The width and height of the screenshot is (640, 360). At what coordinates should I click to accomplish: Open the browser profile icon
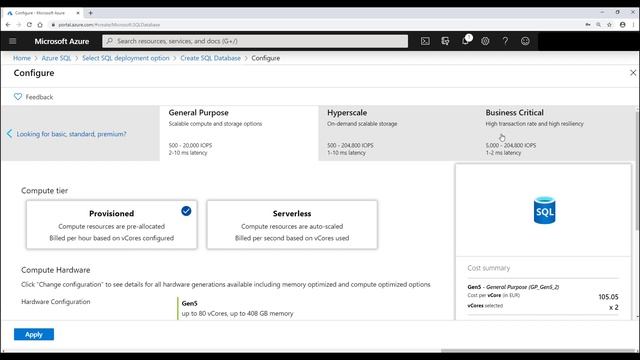point(622,24)
